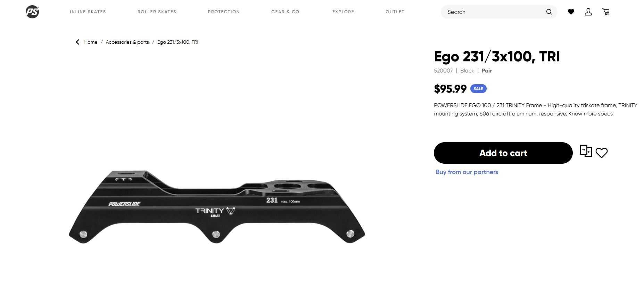Image resolution: width=644 pixels, height=292 pixels.
Task: Click the Powerslide PS logo
Action: coord(32,12)
